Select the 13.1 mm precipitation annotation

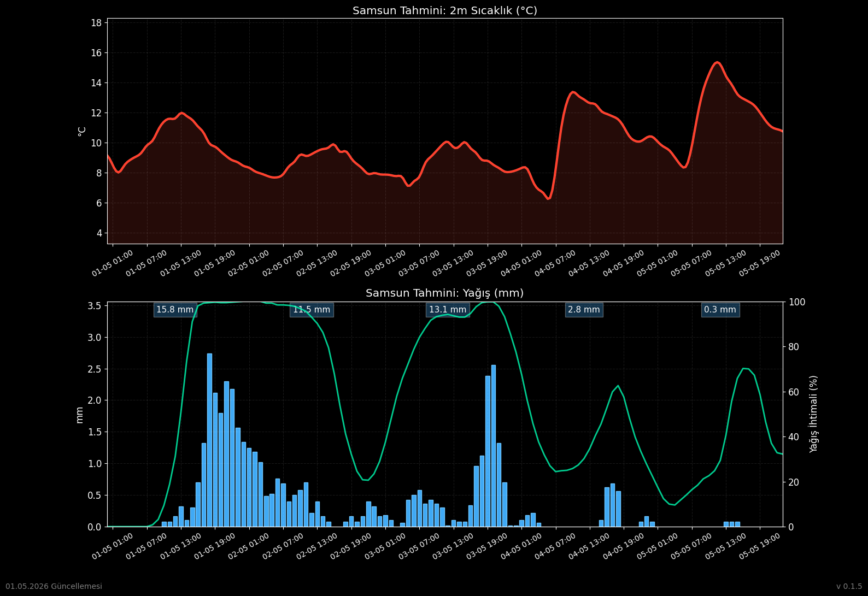point(448,310)
